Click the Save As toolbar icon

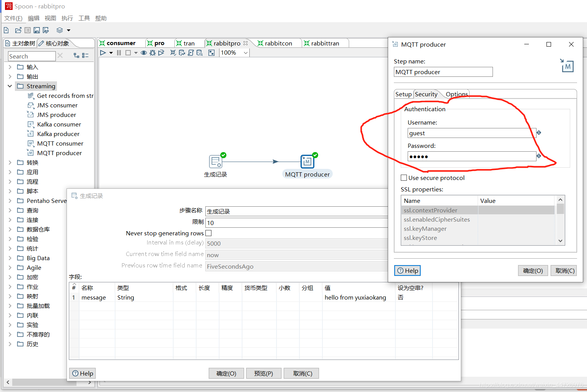pos(46,30)
